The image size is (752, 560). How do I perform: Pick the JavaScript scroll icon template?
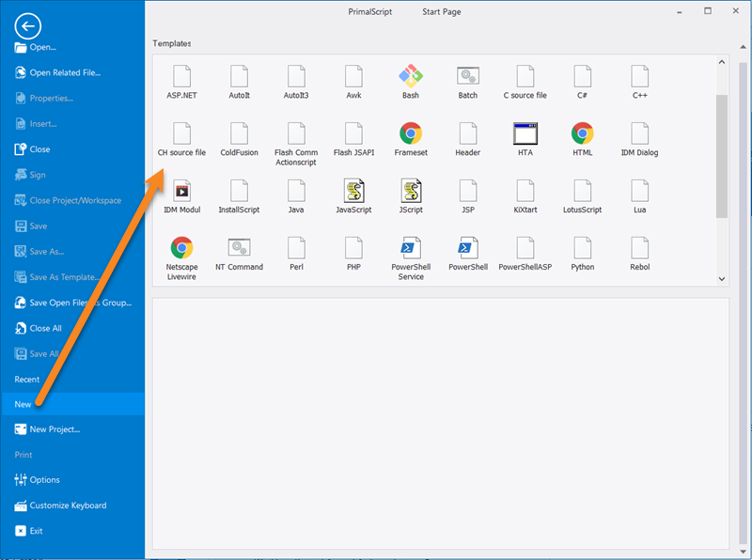353,191
